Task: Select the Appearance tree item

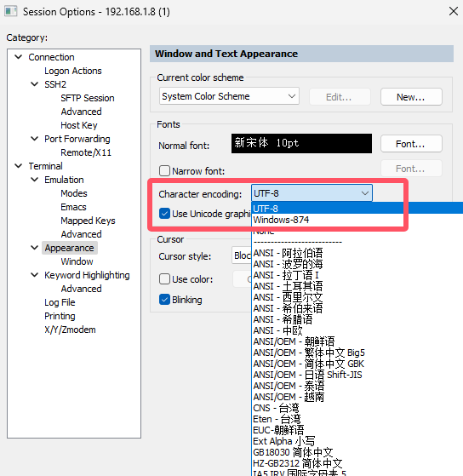Action: 70,248
